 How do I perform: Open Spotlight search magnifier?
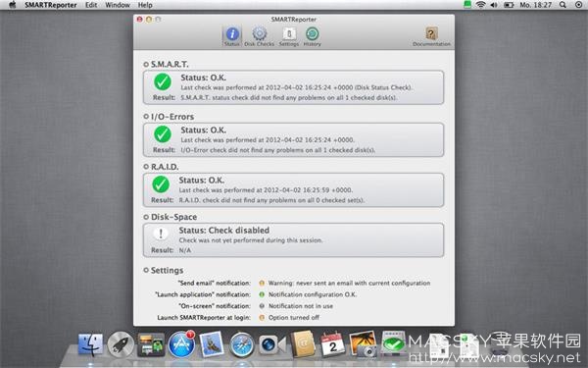click(563, 5)
